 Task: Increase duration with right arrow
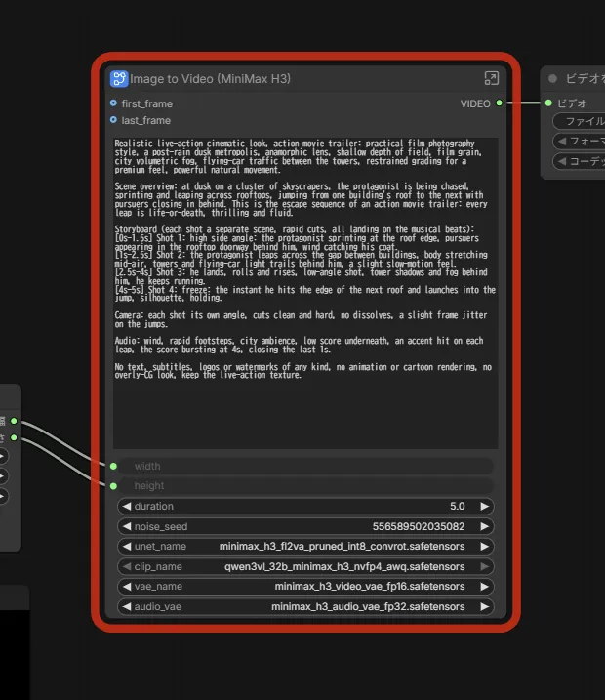coord(485,507)
